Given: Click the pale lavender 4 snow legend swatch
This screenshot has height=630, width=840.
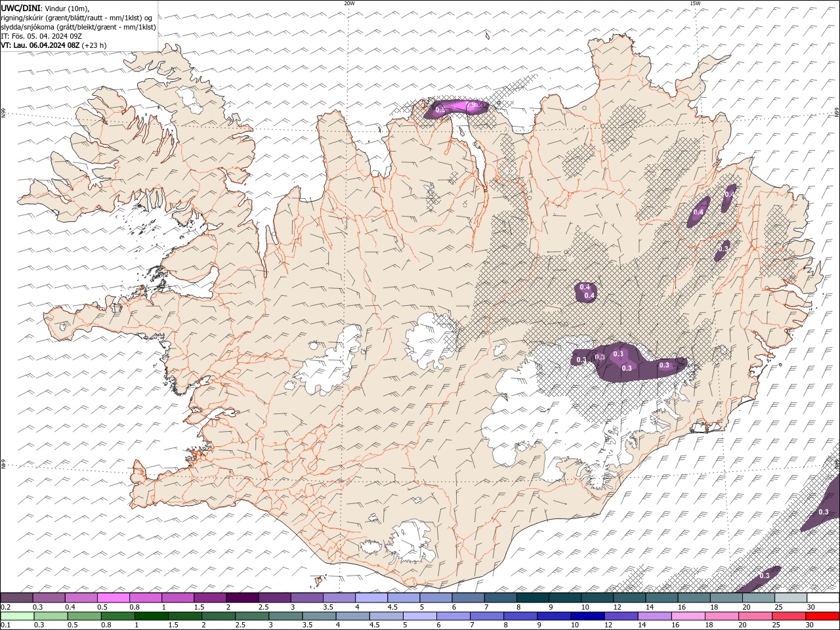Looking at the screenshot, I should 371,598.
